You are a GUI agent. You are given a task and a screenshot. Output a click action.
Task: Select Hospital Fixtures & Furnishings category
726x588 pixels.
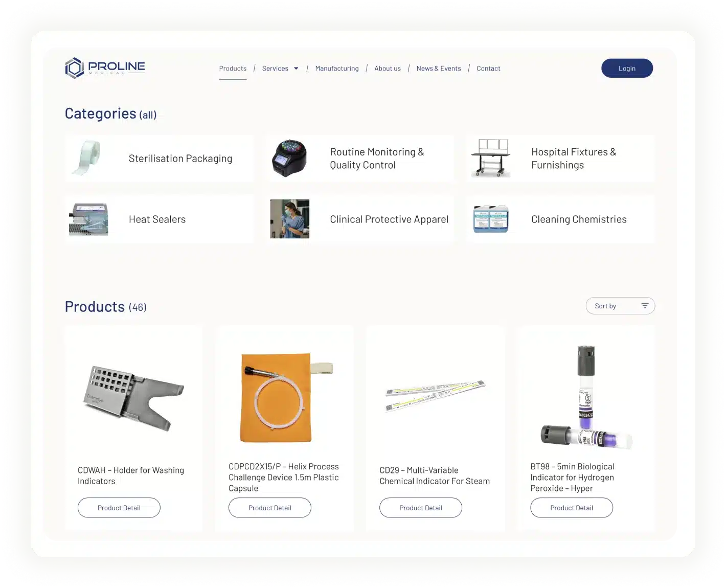(560, 159)
